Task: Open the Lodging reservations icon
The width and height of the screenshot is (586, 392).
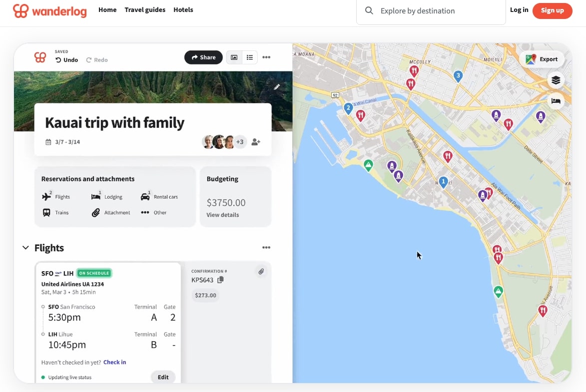Action: click(x=95, y=196)
